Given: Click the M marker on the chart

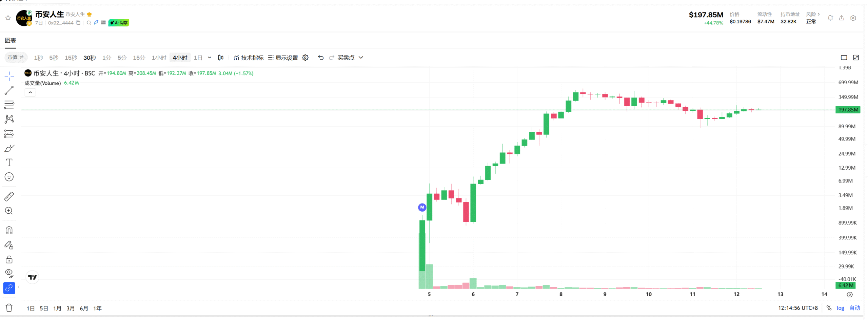Looking at the screenshot, I should (x=422, y=207).
